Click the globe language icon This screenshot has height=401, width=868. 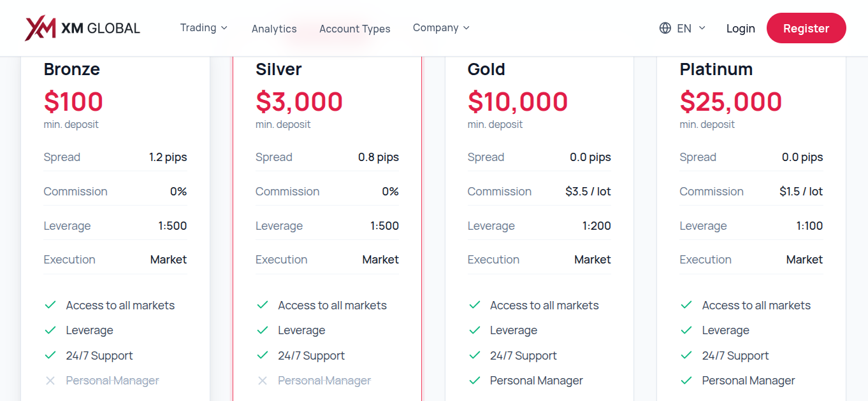tap(665, 28)
